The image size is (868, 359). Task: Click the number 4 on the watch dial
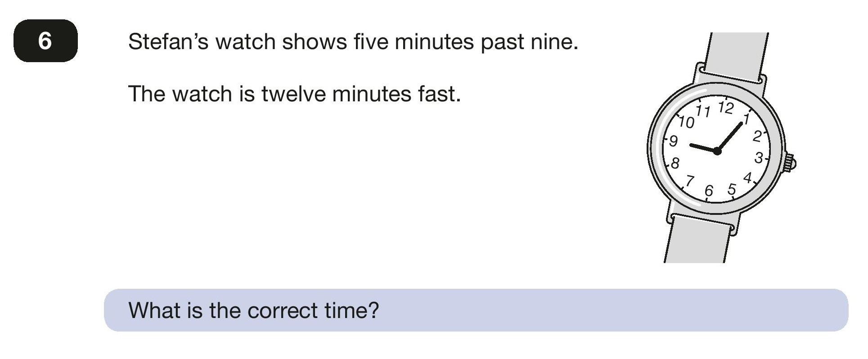[747, 178]
